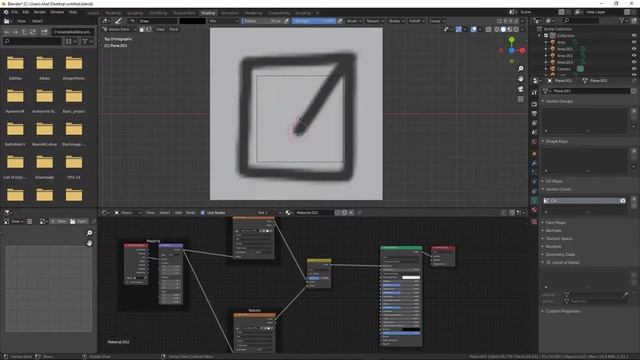Viewport: 640px width, 360px height.
Task: Hide the Area.001 light in outliner
Action: (634, 49)
